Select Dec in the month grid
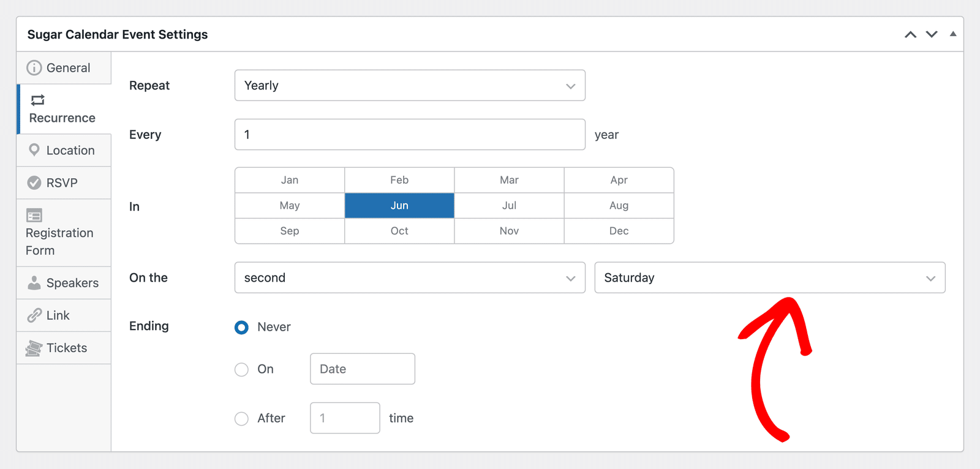 [x=619, y=231]
